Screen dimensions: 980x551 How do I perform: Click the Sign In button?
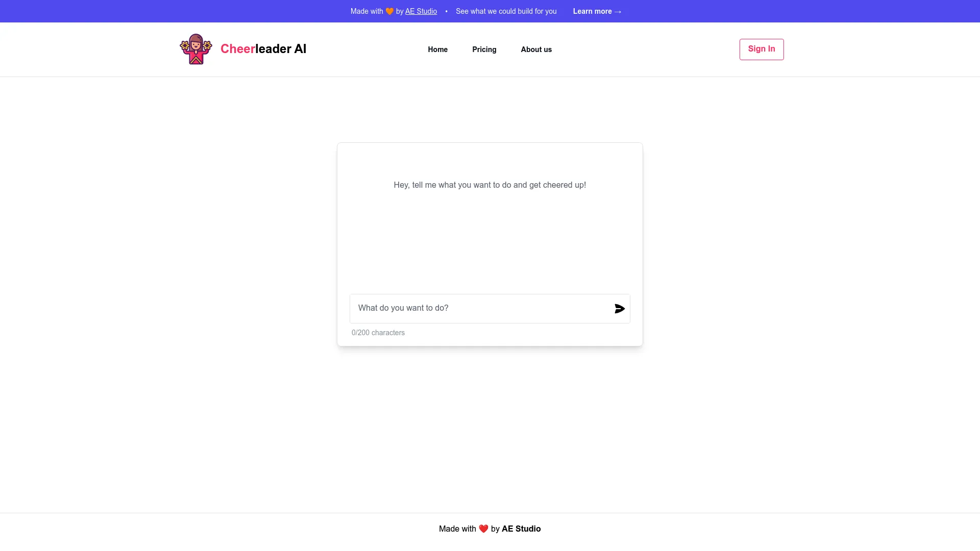(761, 48)
